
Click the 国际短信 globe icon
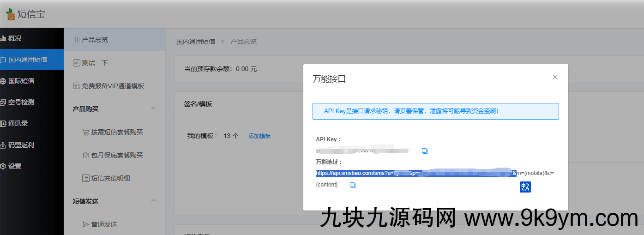pos(3,81)
